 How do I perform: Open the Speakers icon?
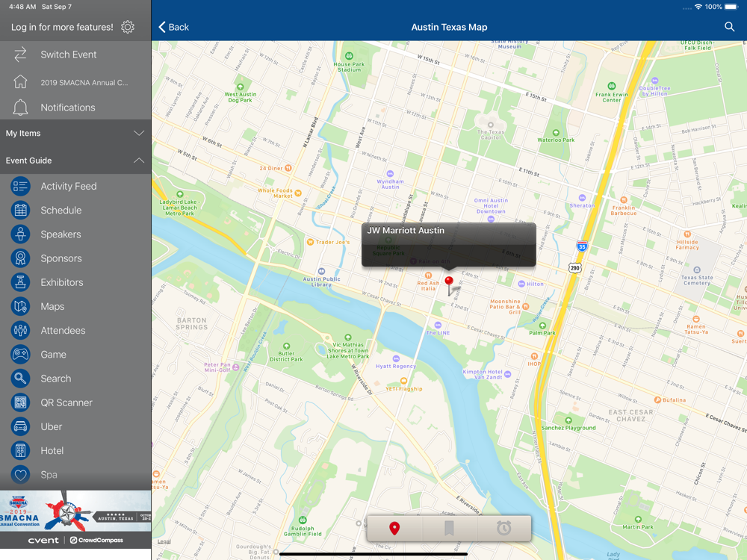click(20, 234)
